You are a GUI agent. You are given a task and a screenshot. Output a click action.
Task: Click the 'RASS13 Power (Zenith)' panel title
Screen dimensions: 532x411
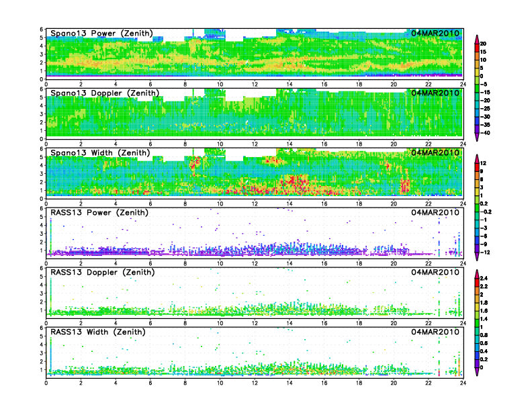point(99,213)
